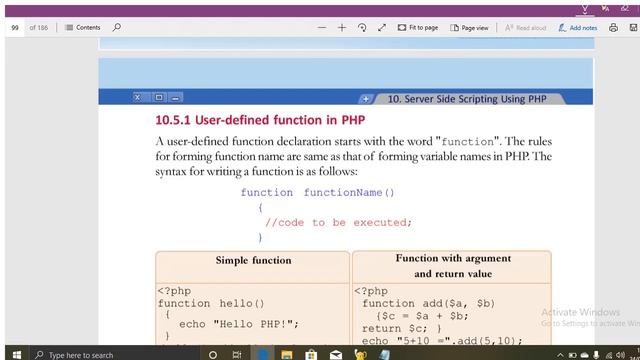Open the Contents panel
640x360 pixels.
coord(83,27)
